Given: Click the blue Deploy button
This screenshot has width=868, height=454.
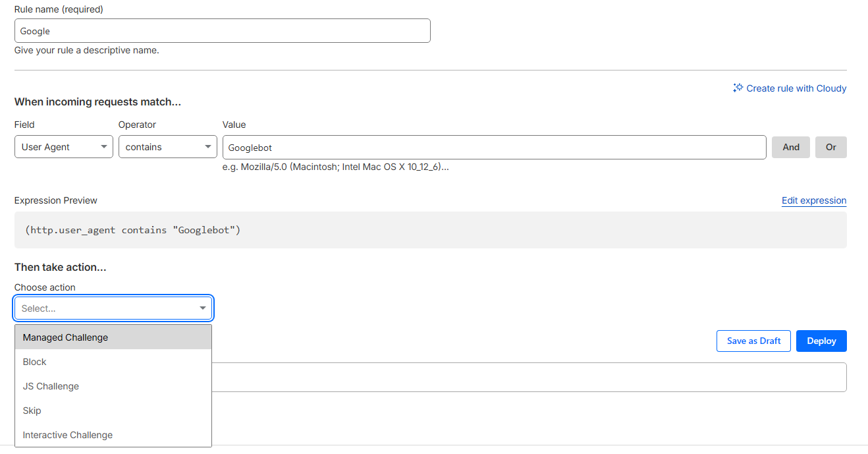Looking at the screenshot, I should 821,341.
